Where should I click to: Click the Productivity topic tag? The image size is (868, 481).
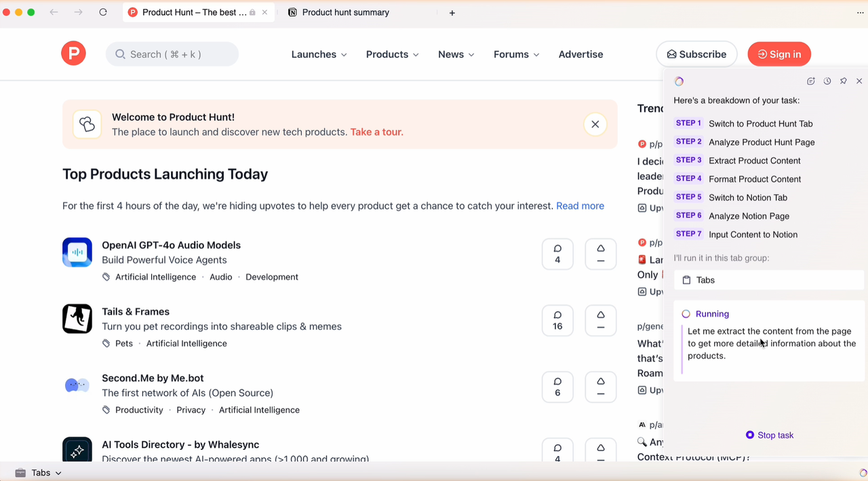(x=139, y=410)
